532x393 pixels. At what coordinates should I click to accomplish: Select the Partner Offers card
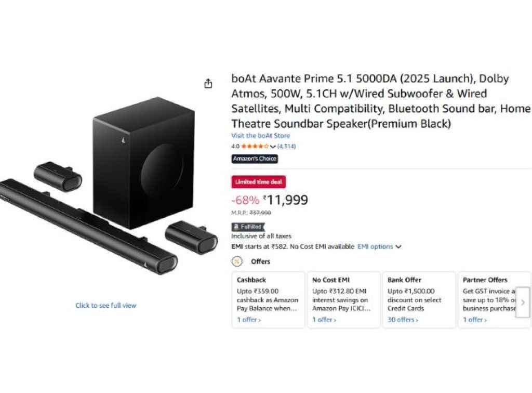pos(488,300)
